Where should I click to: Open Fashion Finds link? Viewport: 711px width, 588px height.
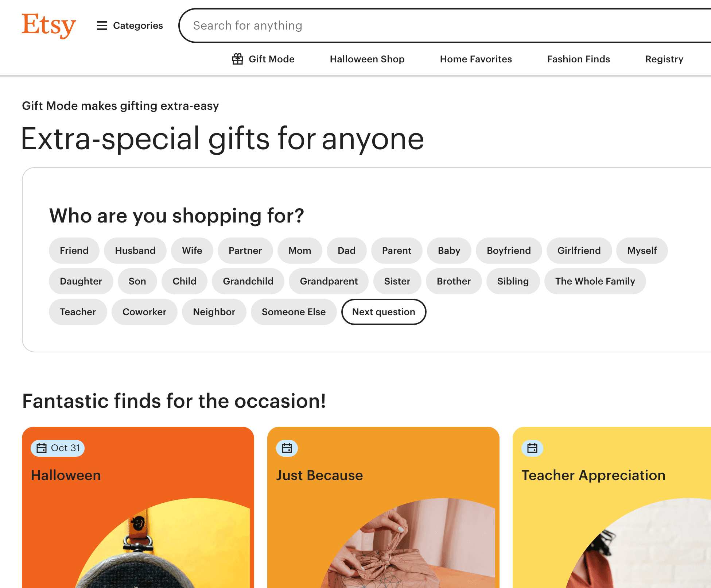point(578,59)
